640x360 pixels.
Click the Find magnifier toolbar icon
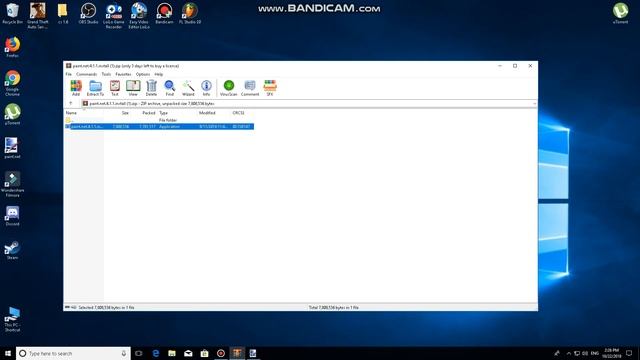pos(169,88)
